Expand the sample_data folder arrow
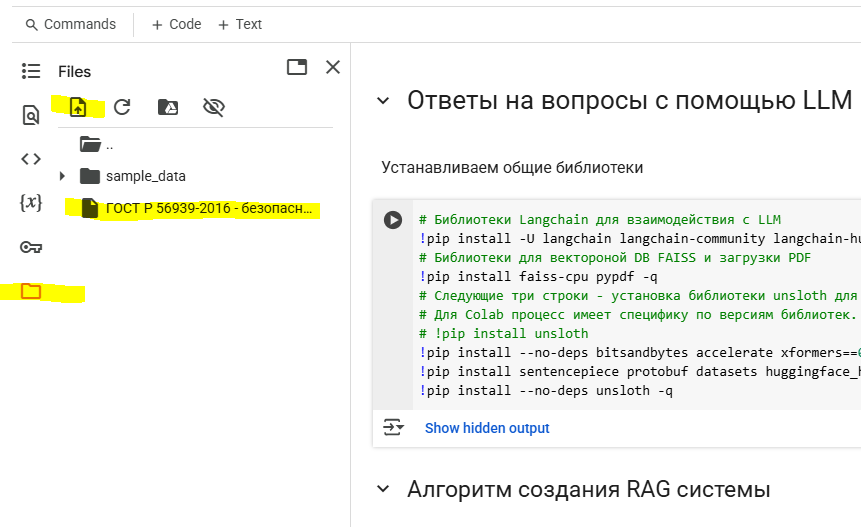Image resolution: width=861 pixels, height=527 pixels. tap(63, 176)
